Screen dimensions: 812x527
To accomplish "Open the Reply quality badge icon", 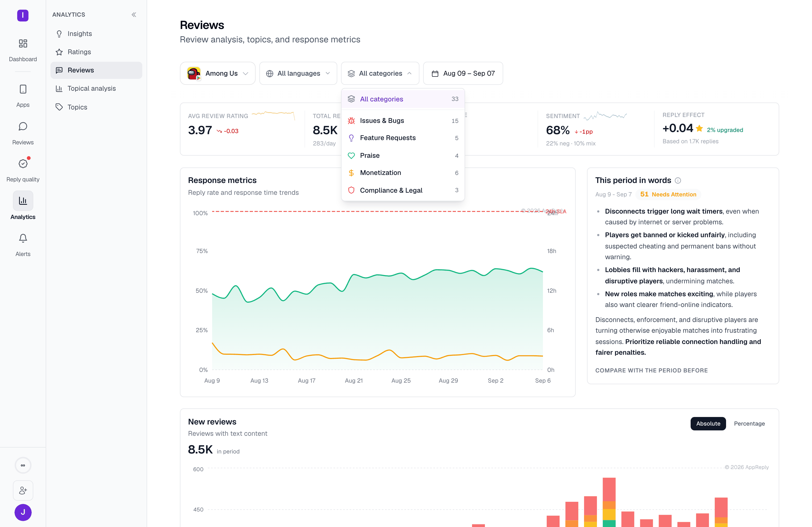I will 23,164.
